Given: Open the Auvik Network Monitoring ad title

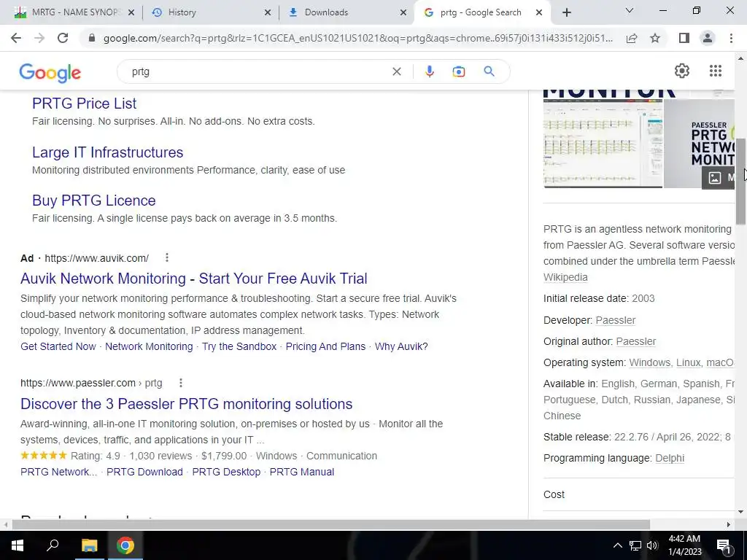Looking at the screenshot, I should point(194,278).
